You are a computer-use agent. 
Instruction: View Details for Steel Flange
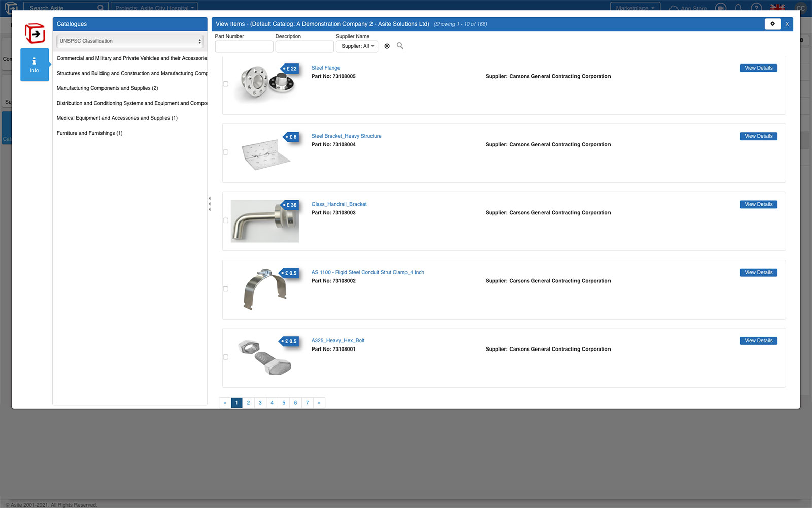(759, 68)
